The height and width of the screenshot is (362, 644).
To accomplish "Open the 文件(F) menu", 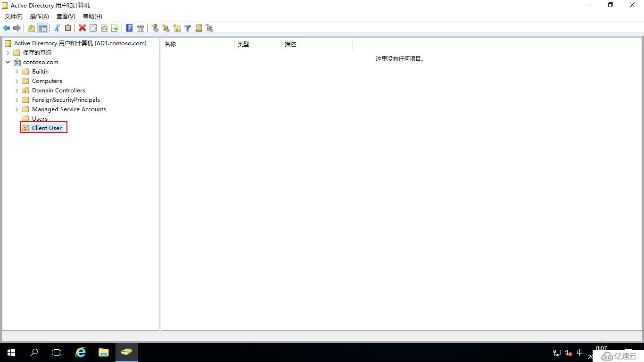I will 13,16.
